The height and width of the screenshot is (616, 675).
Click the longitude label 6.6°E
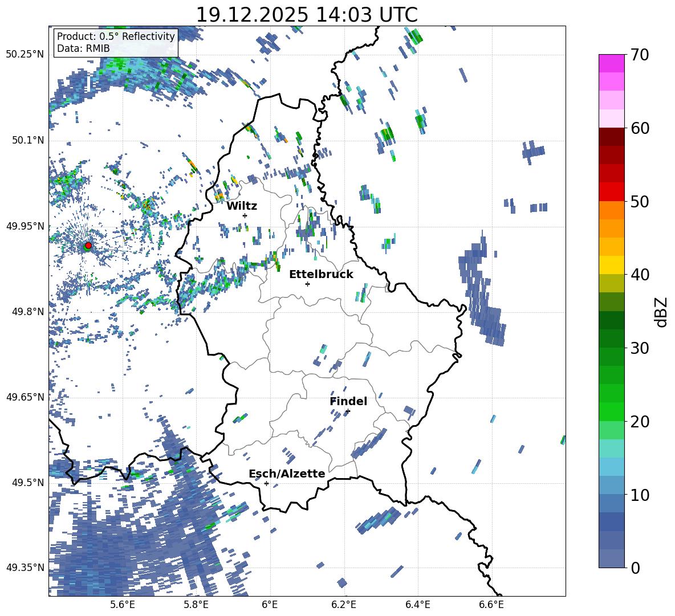[491, 605]
